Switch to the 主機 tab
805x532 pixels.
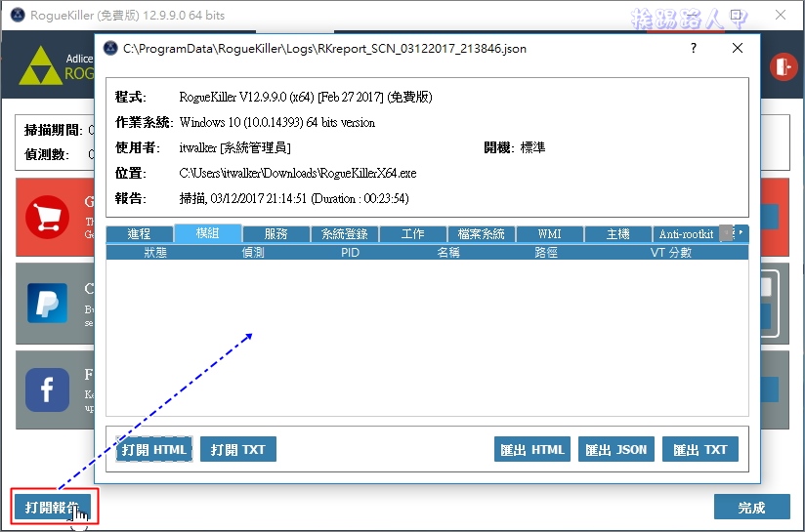tap(617, 234)
